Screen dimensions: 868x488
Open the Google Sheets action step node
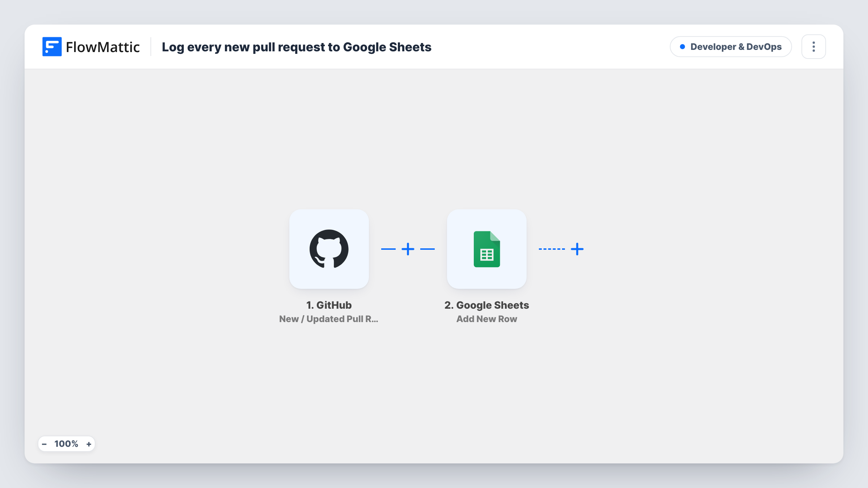pos(487,249)
